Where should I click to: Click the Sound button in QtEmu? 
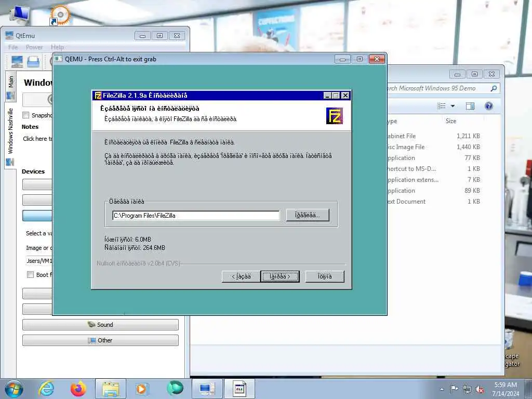[x=100, y=325]
